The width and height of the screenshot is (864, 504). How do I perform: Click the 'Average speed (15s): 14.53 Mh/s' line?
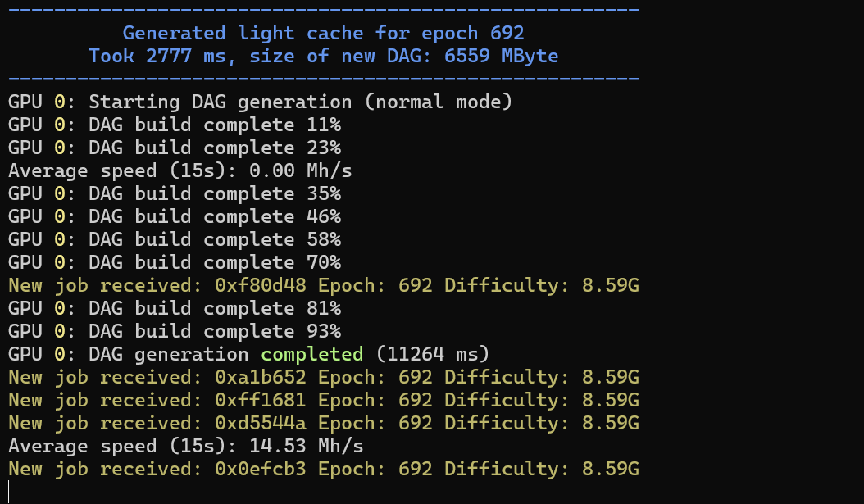(185, 447)
